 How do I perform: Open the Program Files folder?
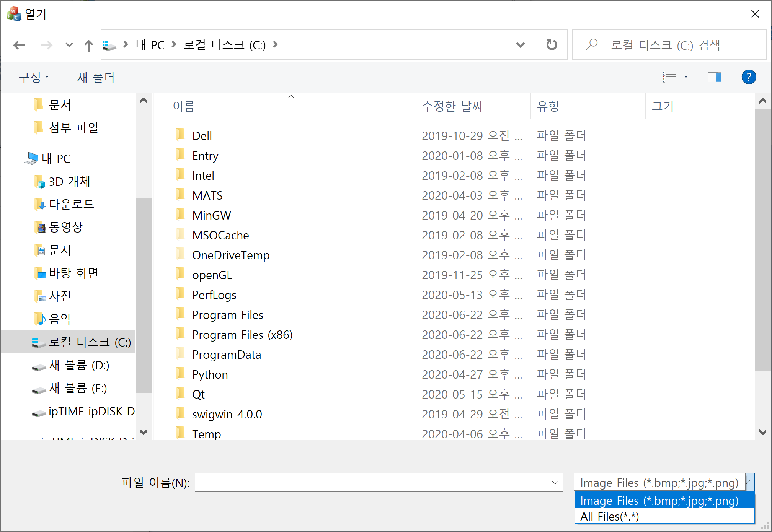tap(227, 314)
